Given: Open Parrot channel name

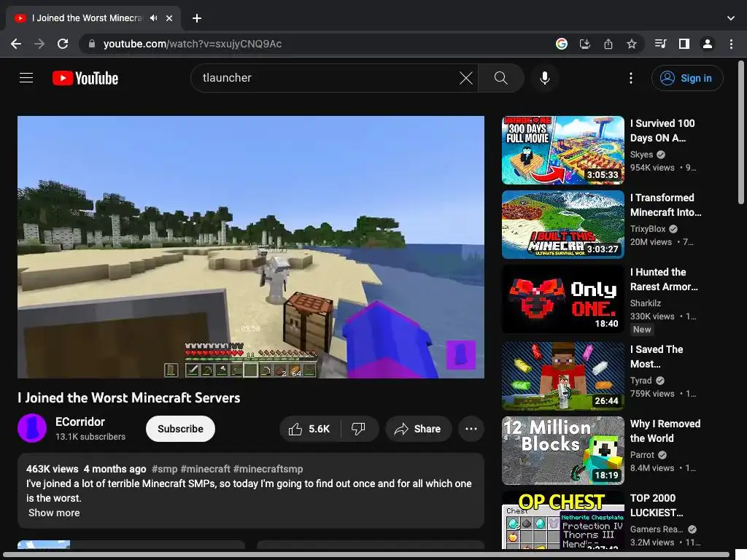Looking at the screenshot, I should point(642,455).
